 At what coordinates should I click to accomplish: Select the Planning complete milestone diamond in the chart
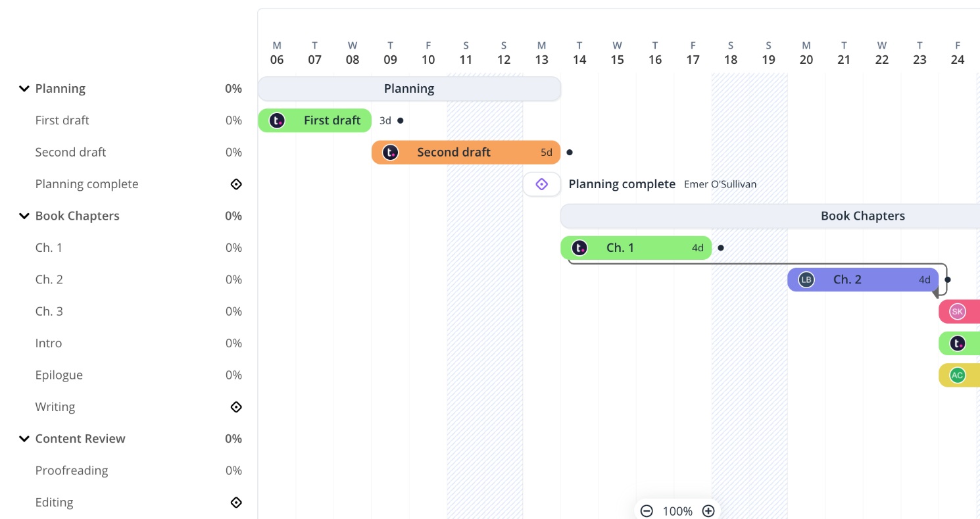click(541, 184)
